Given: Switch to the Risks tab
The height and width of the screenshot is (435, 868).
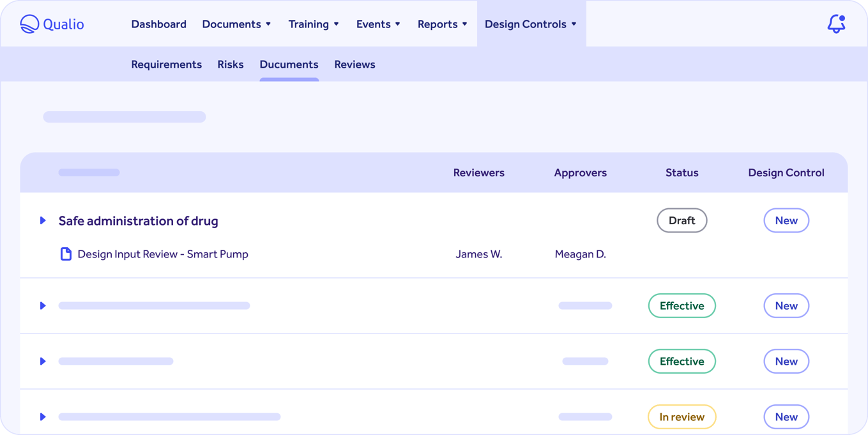Looking at the screenshot, I should pos(231,64).
